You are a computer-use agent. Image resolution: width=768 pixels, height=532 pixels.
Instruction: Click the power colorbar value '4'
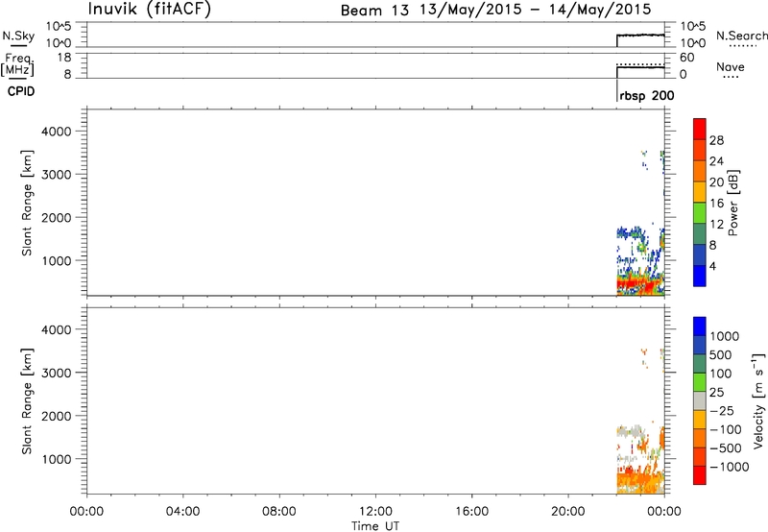tap(712, 266)
